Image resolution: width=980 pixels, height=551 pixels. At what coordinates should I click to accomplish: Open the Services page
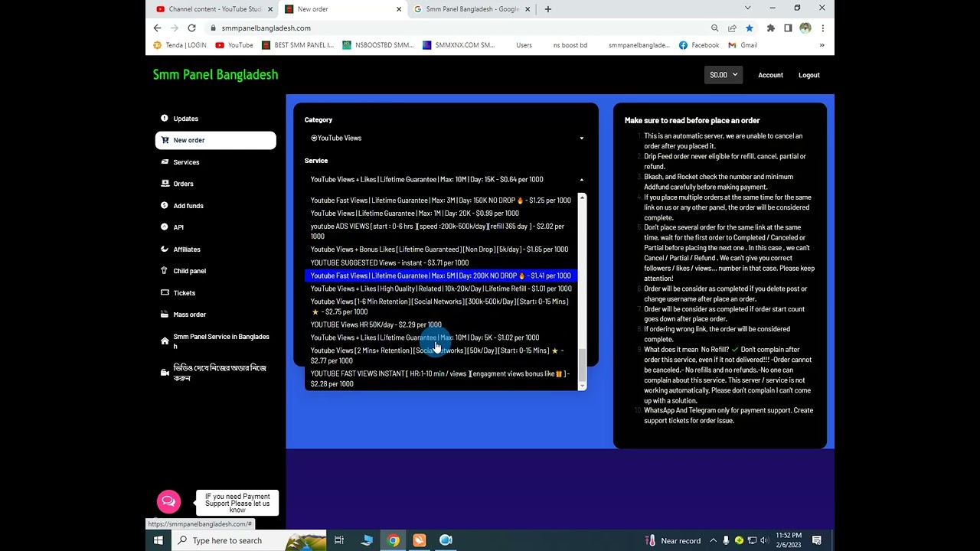pos(186,162)
